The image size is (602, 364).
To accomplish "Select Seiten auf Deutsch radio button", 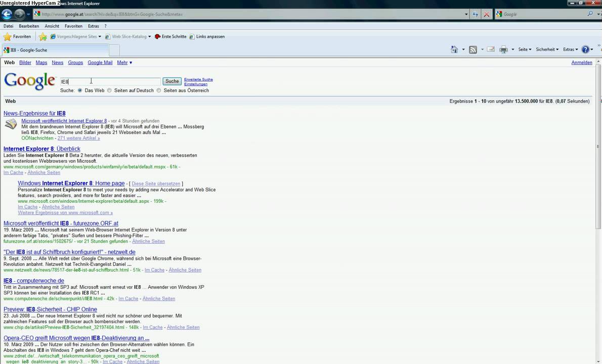I will coord(109,90).
